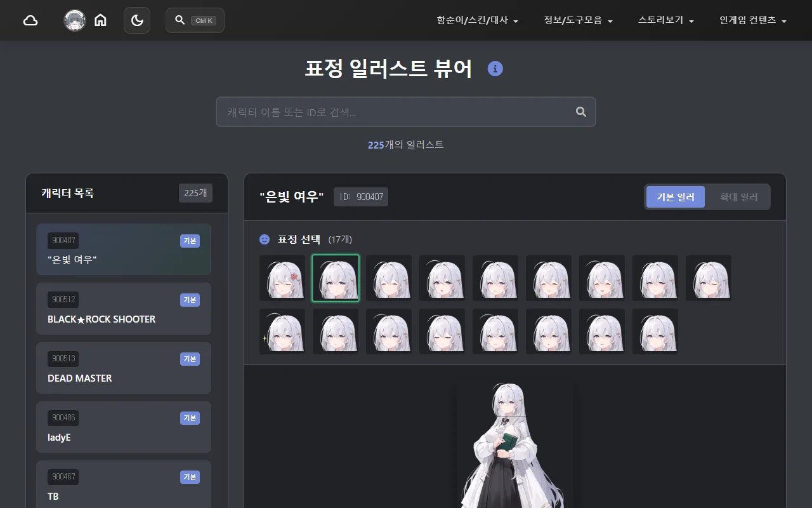Screen dimensions: 812x508
Task: Go to home via house icon
Action: [100, 20]
